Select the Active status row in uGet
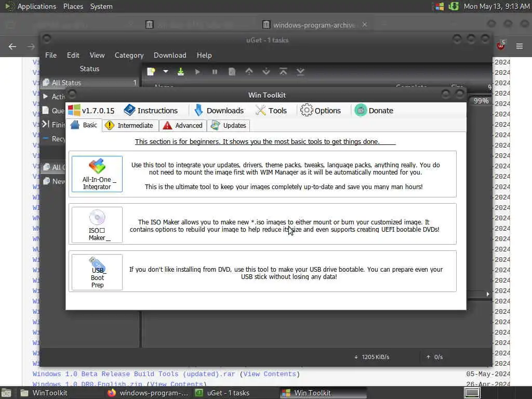Viewport: 532px width, 399px height. point(54,97)
